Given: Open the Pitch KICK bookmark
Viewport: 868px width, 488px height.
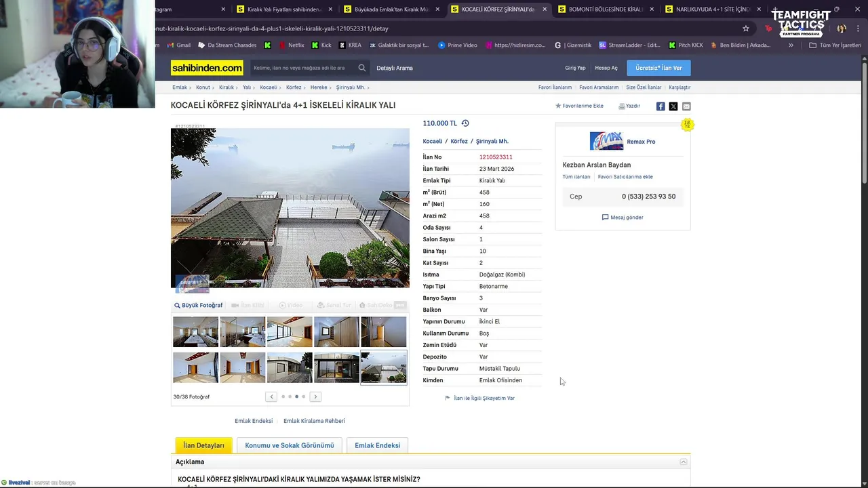Looking at the screenshot, I should (686, 45).
